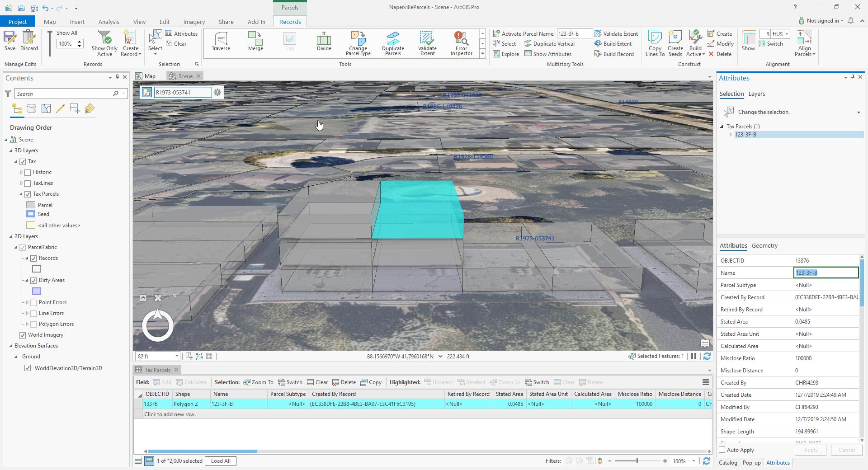Screen dimensions: 868x470
Task: Select the Traverse tool
Action: 221,42
